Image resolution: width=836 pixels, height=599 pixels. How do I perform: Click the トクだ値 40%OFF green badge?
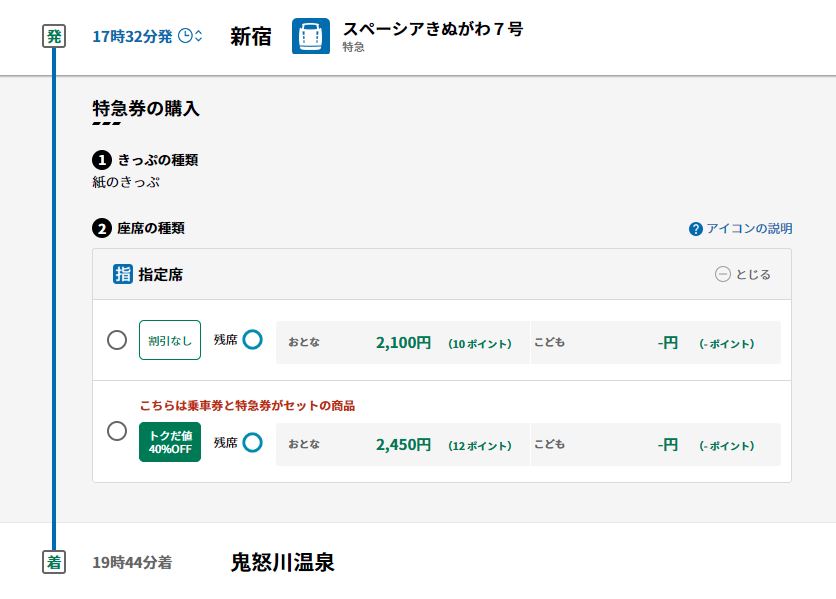pos(170,442)
